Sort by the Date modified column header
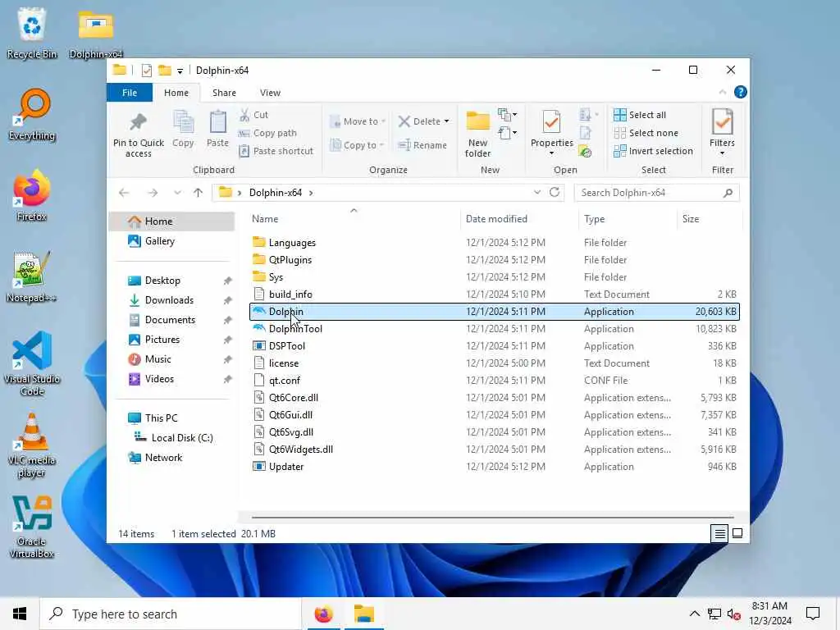Viewport: 840px width, 630px height. [x=519, y=218]
